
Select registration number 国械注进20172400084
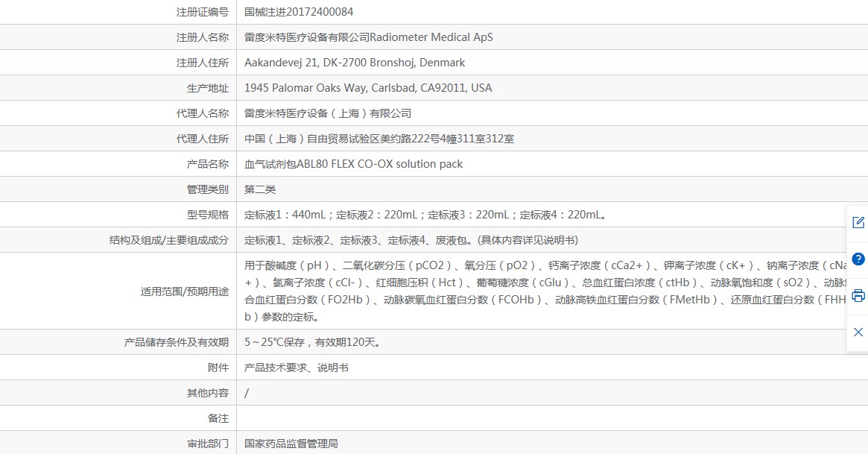[299, 12]
